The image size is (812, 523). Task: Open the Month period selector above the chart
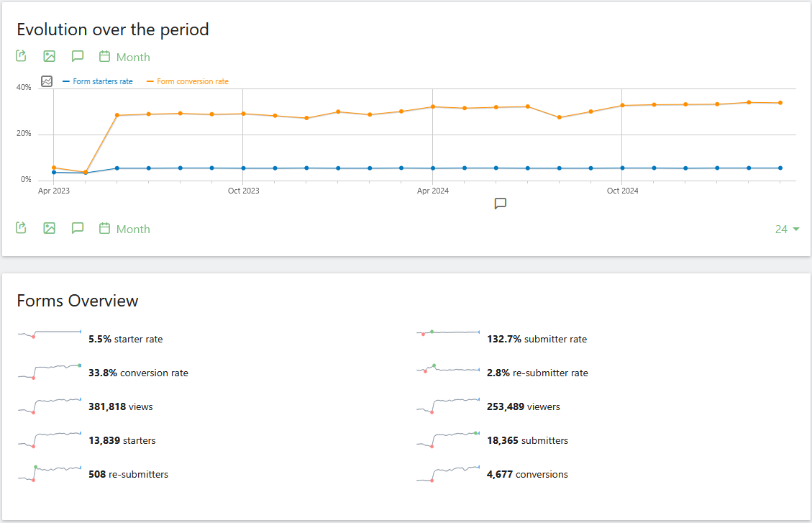click(x=124, y=57)
